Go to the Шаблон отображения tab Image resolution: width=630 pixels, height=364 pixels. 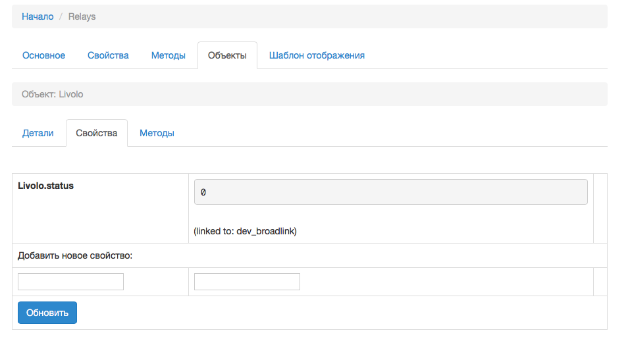pos(317,55)
